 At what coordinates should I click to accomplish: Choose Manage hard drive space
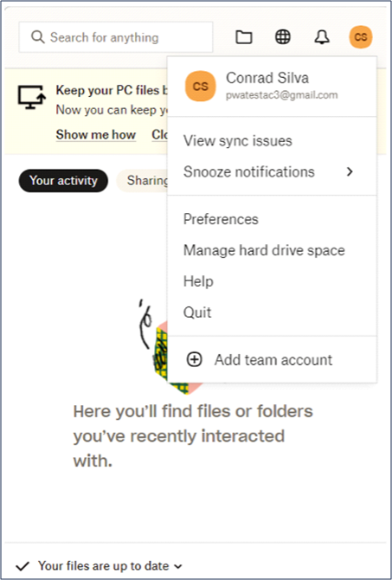[264, 250]
